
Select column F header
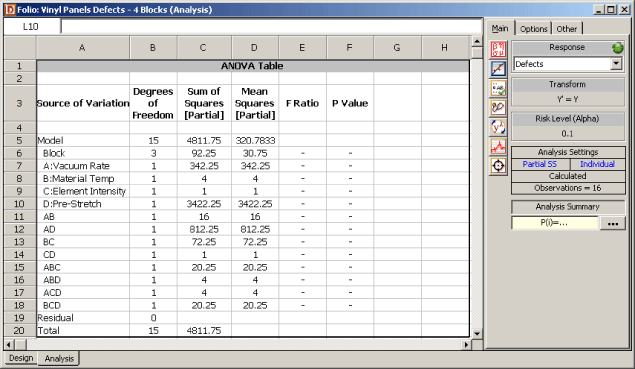tap(349, 48)
